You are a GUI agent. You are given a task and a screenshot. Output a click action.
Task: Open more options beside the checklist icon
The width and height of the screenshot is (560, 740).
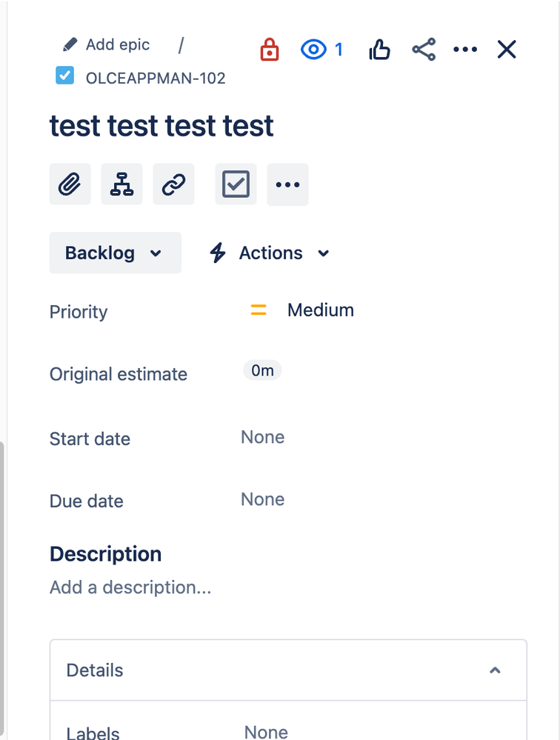point(287,184)
